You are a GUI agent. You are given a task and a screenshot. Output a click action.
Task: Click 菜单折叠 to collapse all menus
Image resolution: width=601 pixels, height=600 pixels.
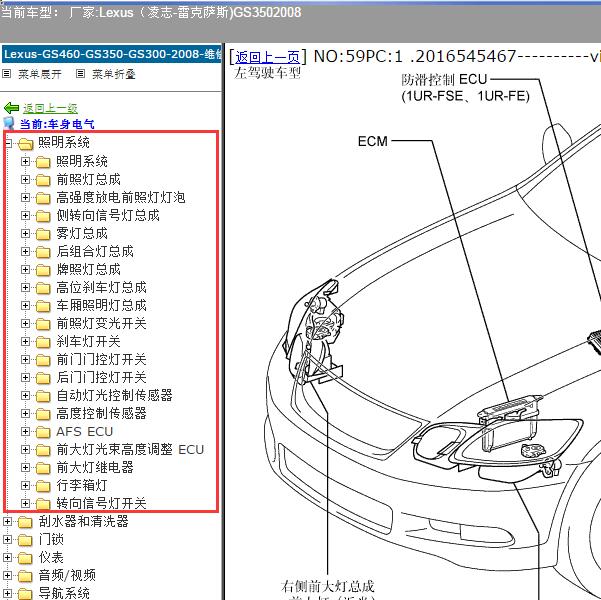click(x=114, y=74)
